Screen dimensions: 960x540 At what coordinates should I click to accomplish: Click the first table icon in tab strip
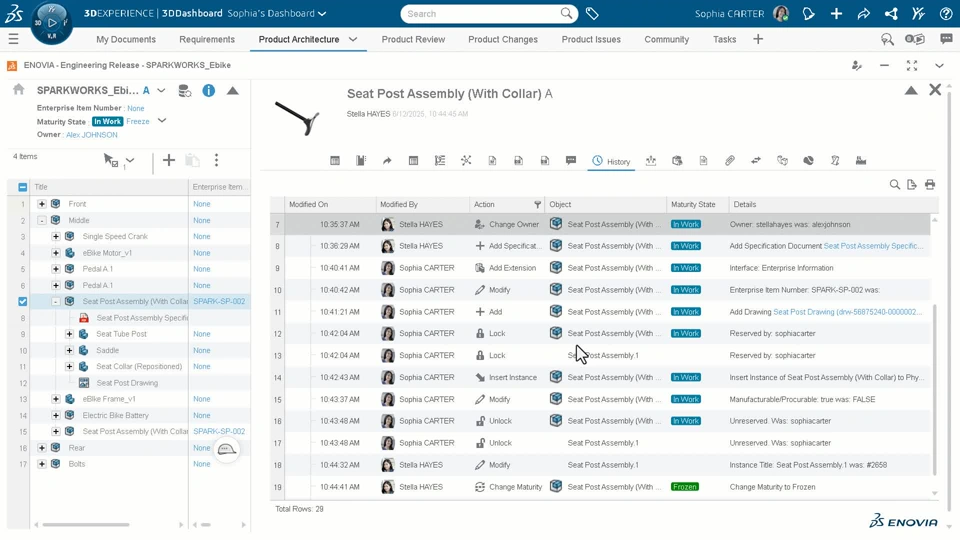click(335, 160)
